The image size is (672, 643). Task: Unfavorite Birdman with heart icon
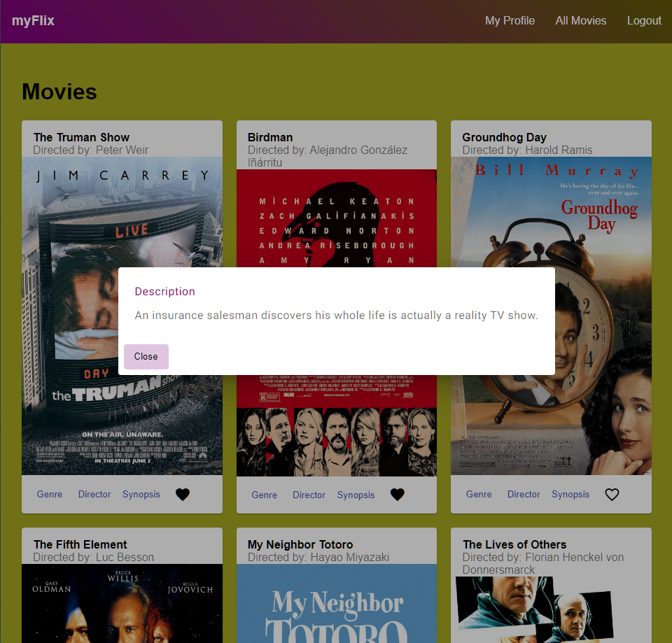(398, 495)
